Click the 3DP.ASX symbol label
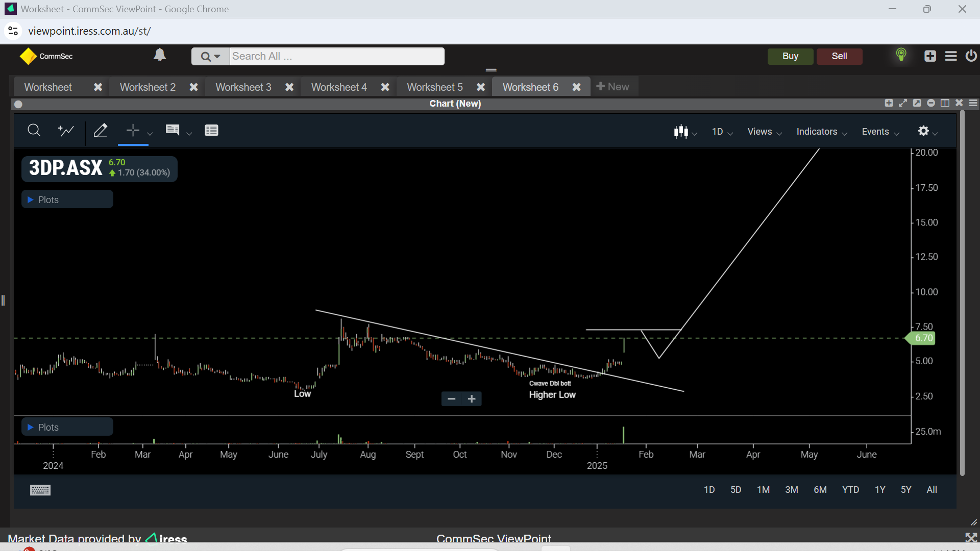This screenshot has width=980, height=551. pos(65,168)
